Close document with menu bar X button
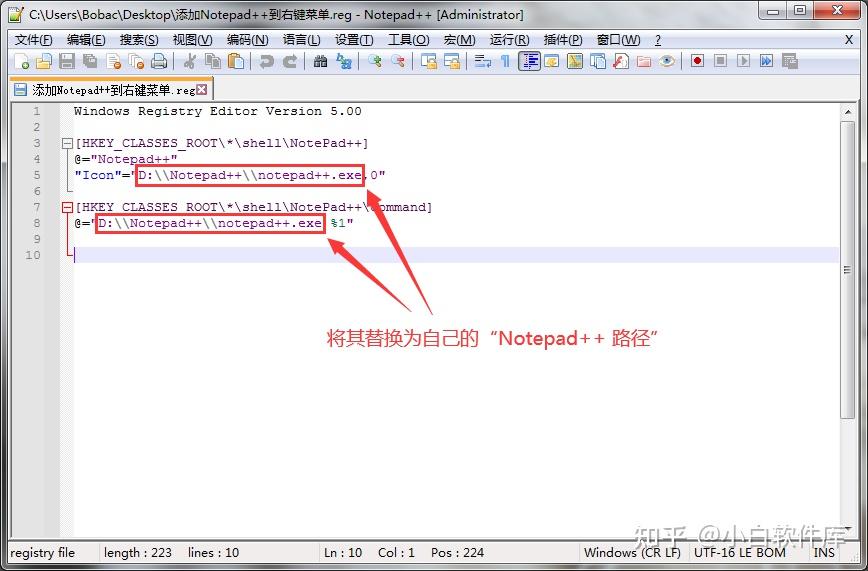This screenshot has width=868, height=571. [x=849, y=39]
